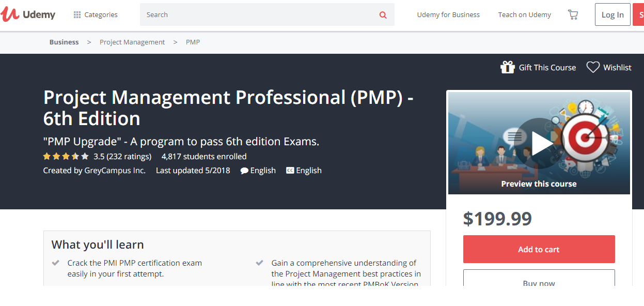Image resolution: width=644 pixels, height=306 pixels.
Task: Click the star rating icons
Action: coord(66,156)
